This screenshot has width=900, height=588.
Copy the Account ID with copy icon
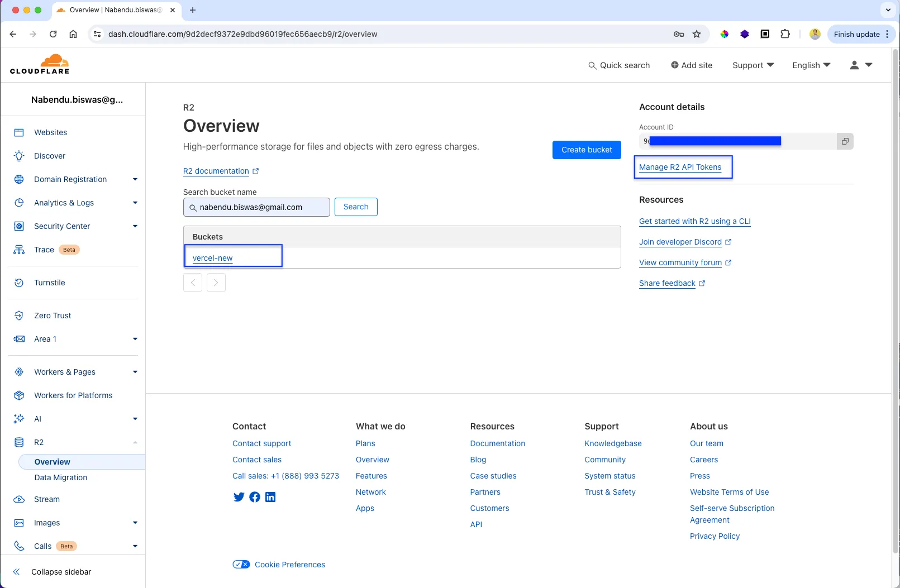[x=845, y=141]
